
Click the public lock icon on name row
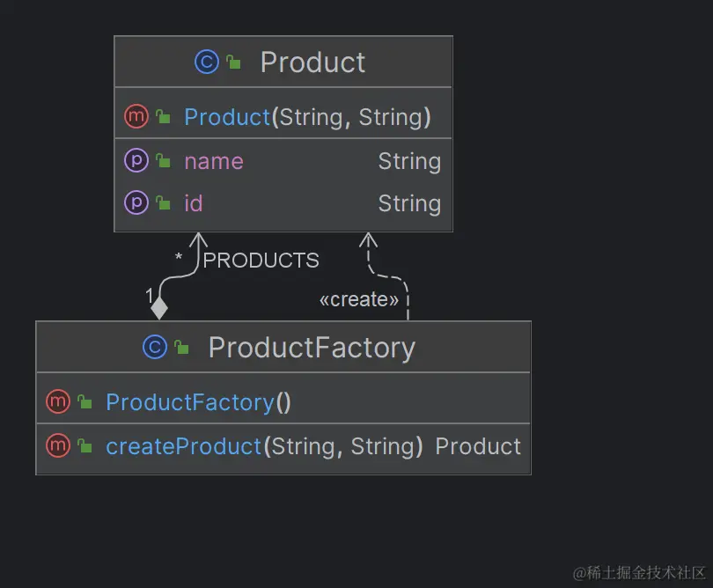click(x=163, y=161)
